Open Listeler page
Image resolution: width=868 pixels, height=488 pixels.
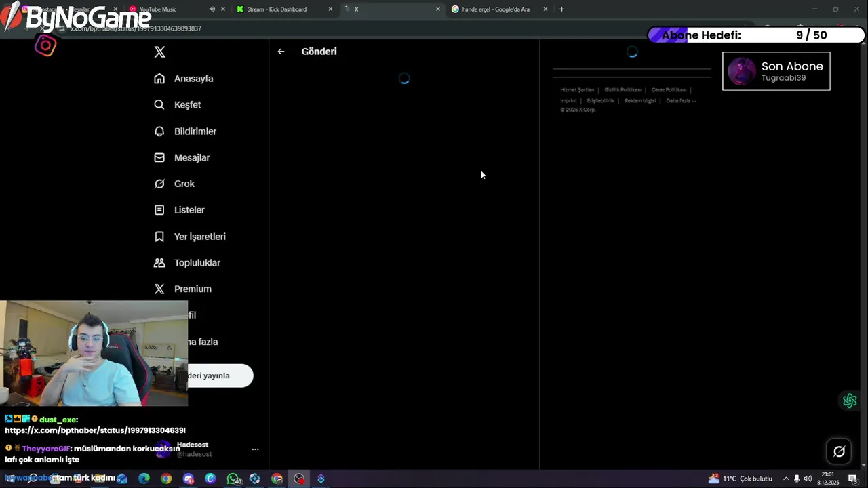click(x=179, y=210)
